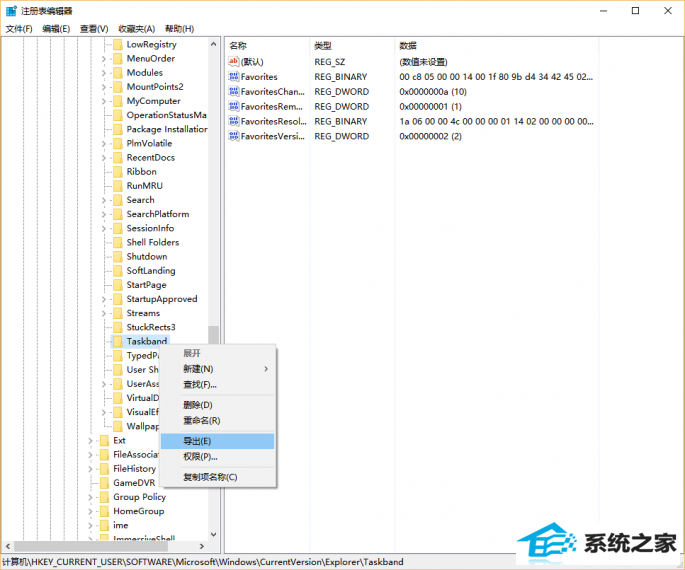This screenshot has width=685, height=570.
Task: Open the 帮助(H) menu
Action: (x=179, y=29)
